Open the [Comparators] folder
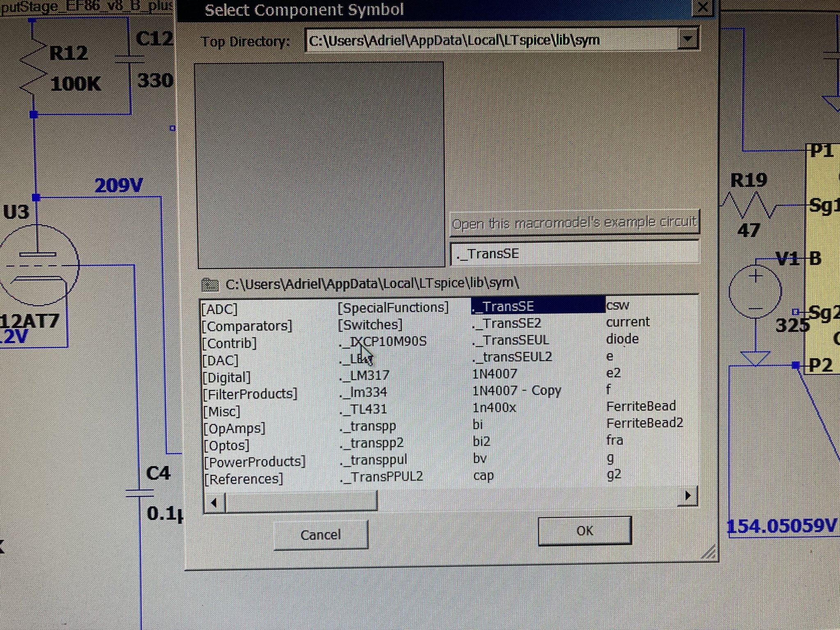840x630 pixels. (x=247, y=326)
